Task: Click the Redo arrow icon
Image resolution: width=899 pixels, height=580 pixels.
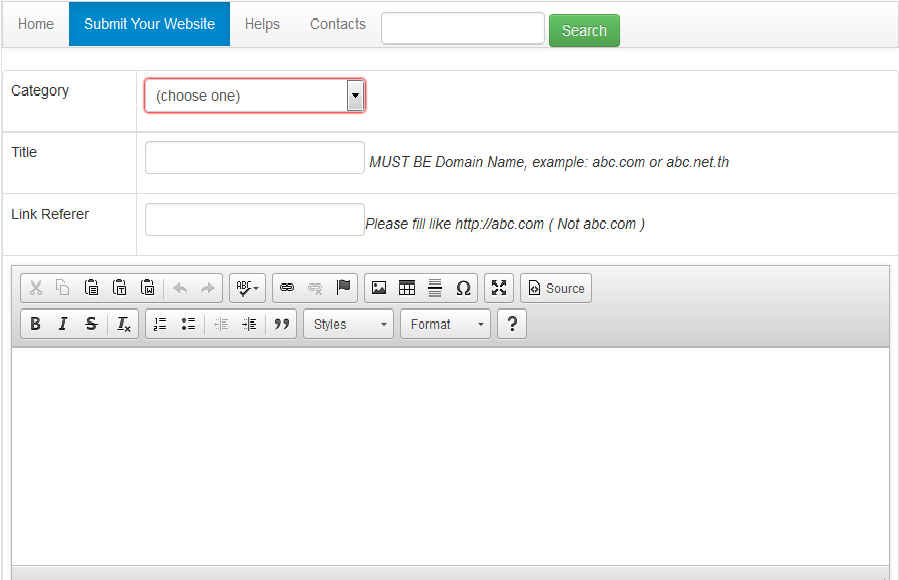Action: [x=208, y=288]
